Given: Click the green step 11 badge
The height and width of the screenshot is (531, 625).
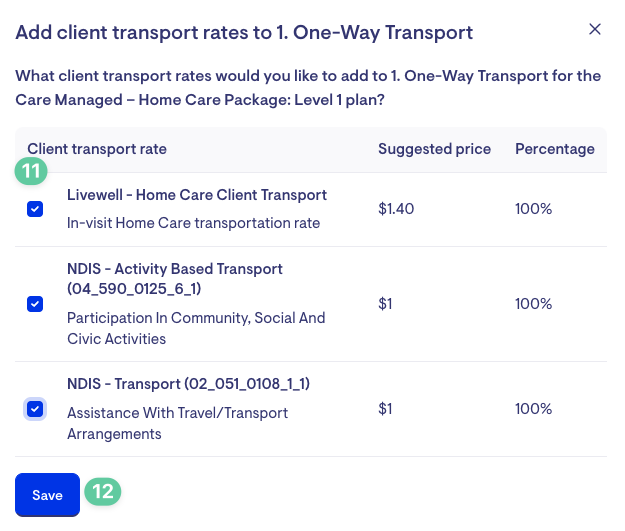Looking at the screenshot, I should (x=31, y=171).
